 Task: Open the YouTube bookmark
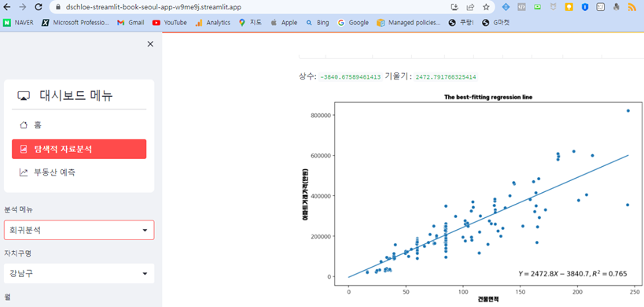click(169, 23)
